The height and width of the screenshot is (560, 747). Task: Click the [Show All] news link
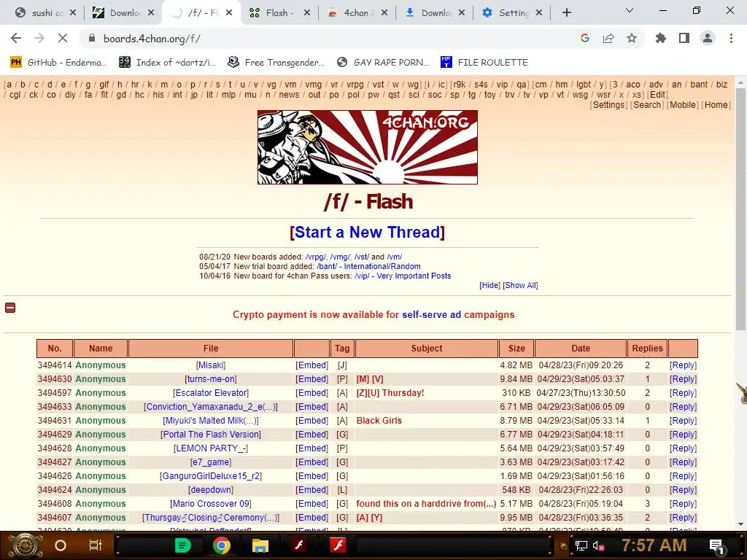tap(520, 285)
